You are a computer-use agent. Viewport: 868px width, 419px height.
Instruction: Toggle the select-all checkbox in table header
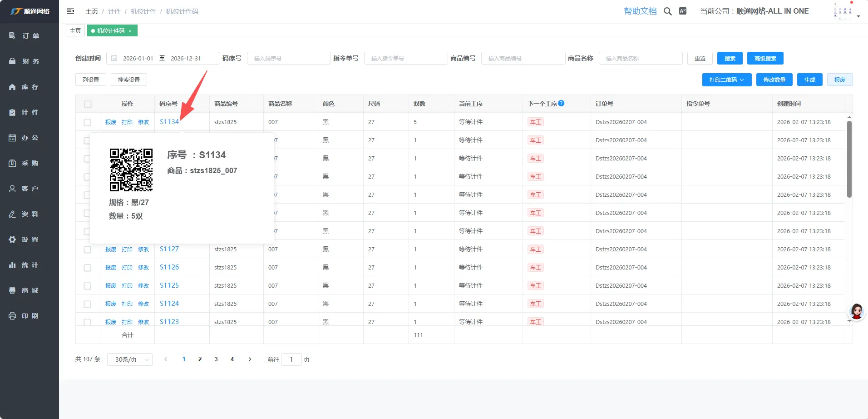click(88, 104)
